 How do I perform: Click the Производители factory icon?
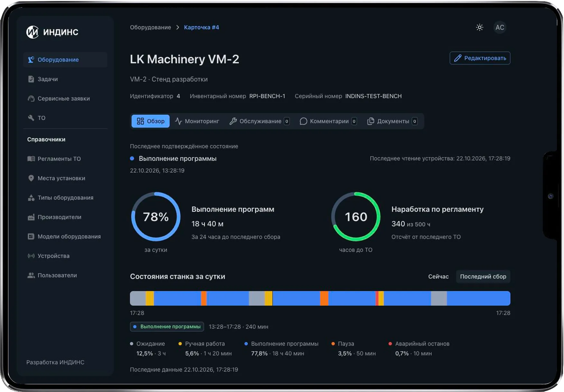tap(31, 217)
